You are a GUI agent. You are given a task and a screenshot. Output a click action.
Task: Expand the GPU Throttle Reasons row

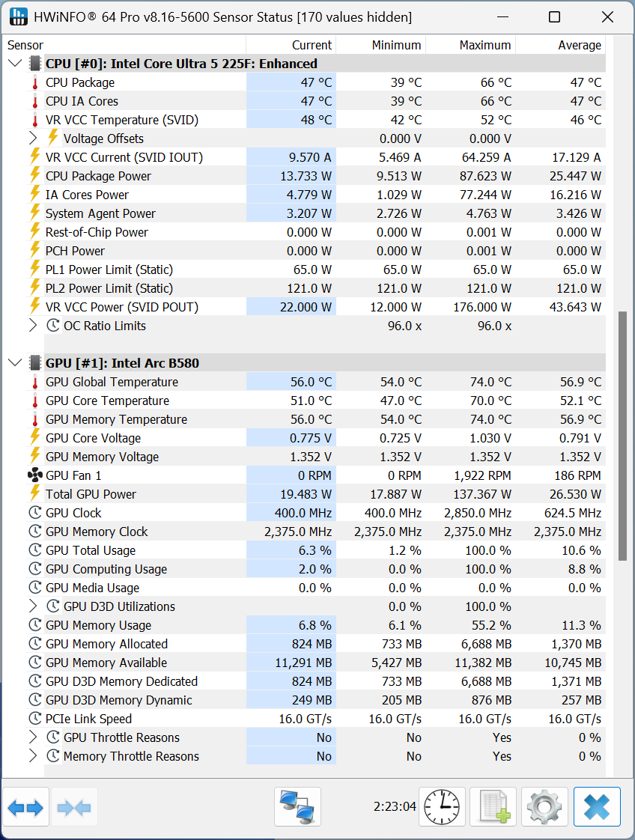[x=32, y=737]
